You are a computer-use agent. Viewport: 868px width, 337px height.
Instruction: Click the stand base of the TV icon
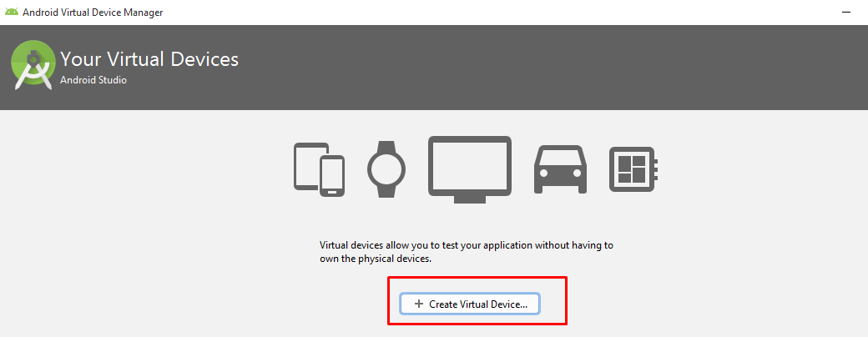click(470, 200)
